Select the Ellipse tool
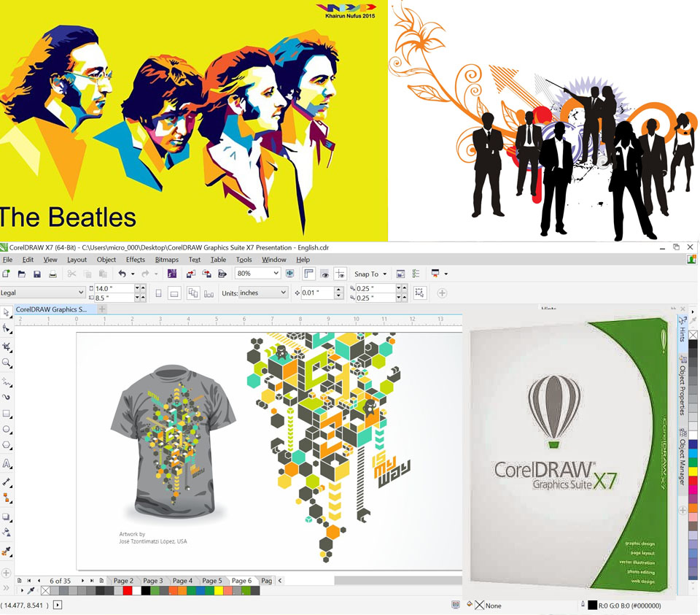The height and width of the screenshot is (615, 700). [x=7, y=429]
